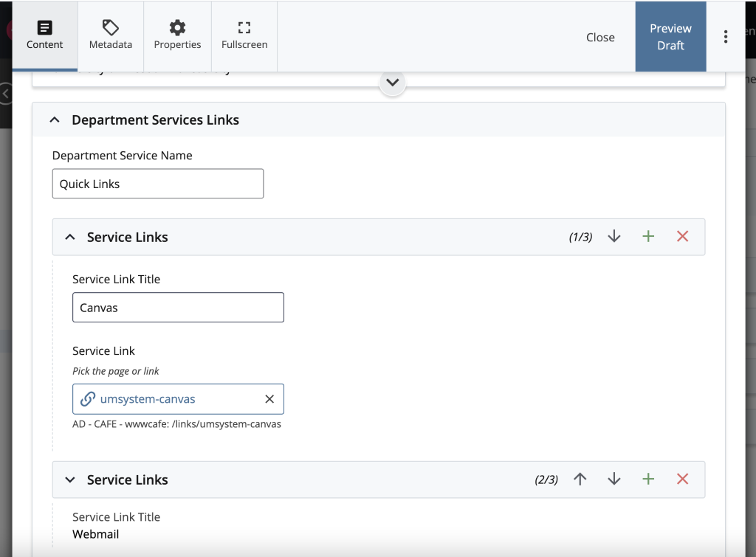
Task: Expand the second Service Links item (2/3)
Action: (x=70, y=480)
